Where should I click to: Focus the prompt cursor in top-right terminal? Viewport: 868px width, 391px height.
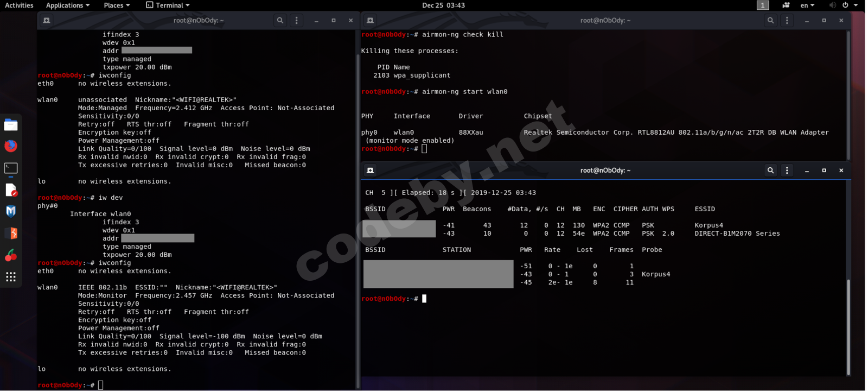pos(424,149)
